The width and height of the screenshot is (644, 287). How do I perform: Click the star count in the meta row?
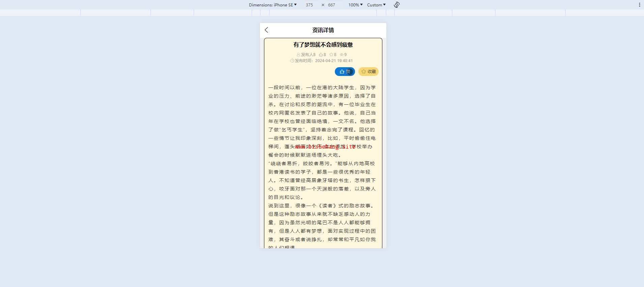[333, 55]
